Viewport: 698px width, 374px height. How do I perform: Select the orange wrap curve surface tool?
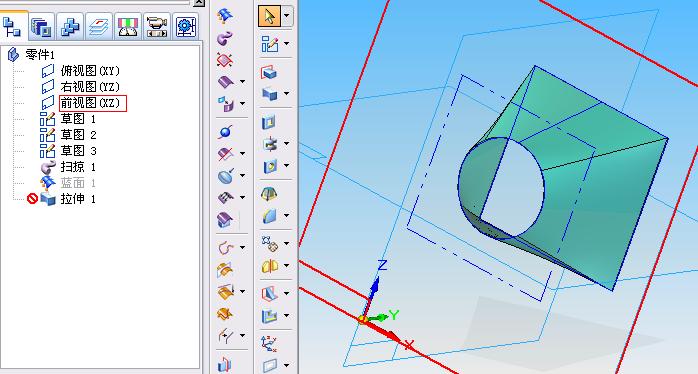click(226, 291)
